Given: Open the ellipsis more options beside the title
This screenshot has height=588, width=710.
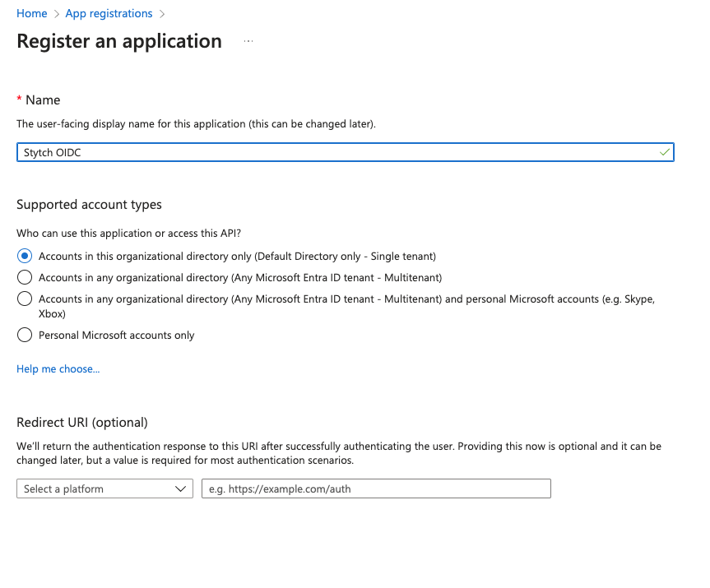Looking at the screenshot, I should click(x=248, y=41).
